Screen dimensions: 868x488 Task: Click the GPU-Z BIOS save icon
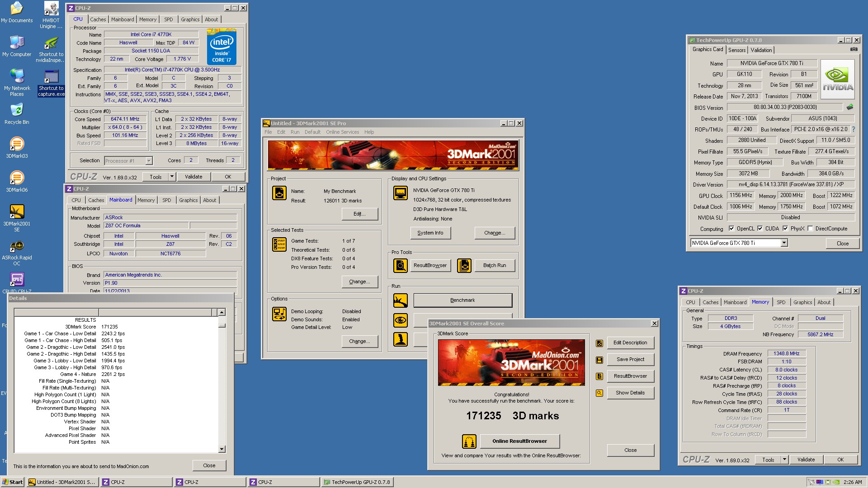pos(850,108)
